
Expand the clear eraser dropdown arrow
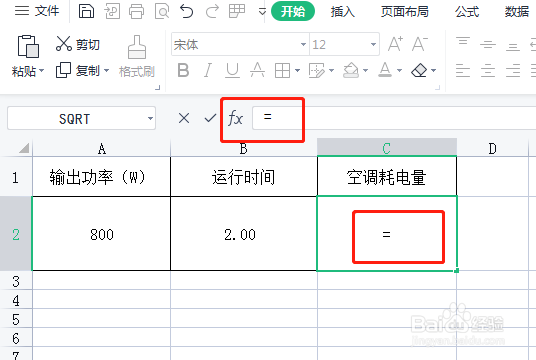(433, 70)
